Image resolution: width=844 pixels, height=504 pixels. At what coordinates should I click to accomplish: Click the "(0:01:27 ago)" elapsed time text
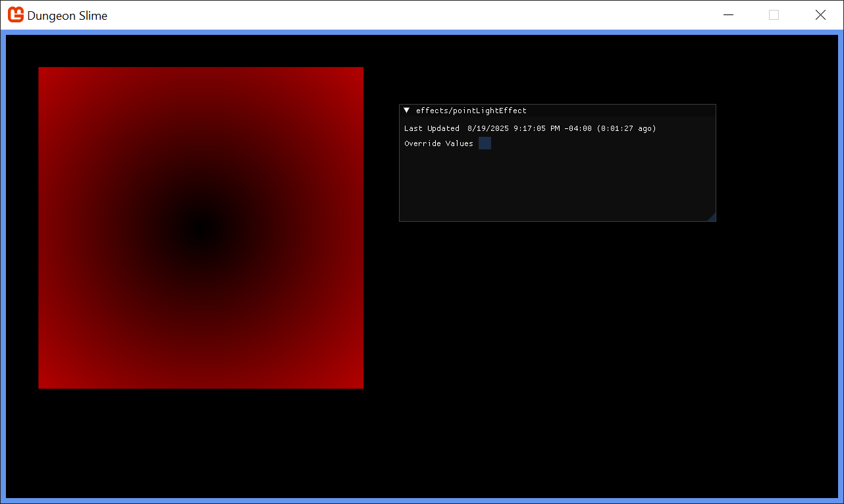(626, 128)
